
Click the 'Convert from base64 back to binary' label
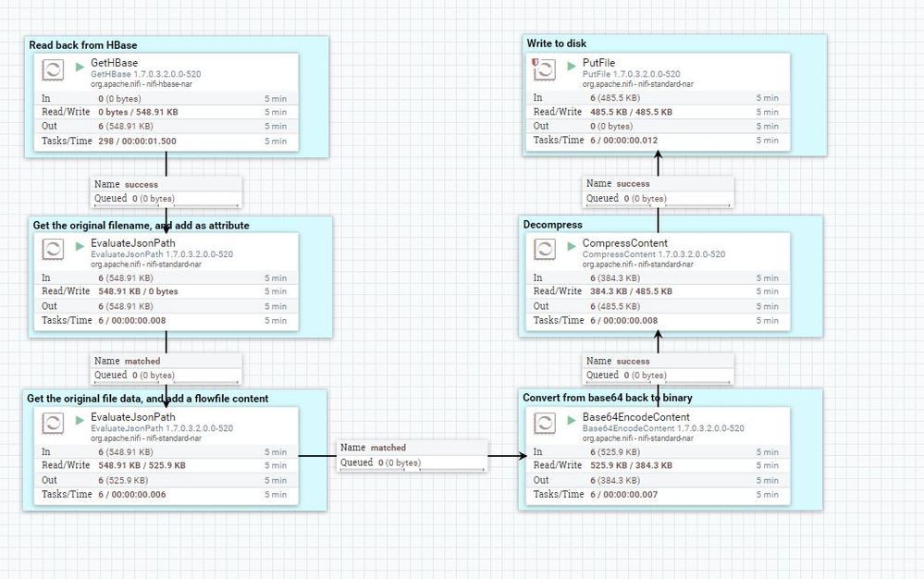pyautogui.click(x=608, y=398)
